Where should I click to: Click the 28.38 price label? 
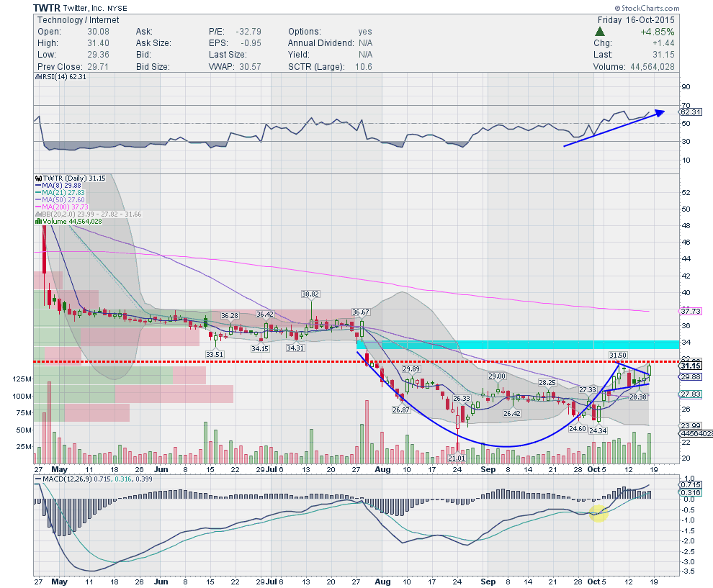638,397
